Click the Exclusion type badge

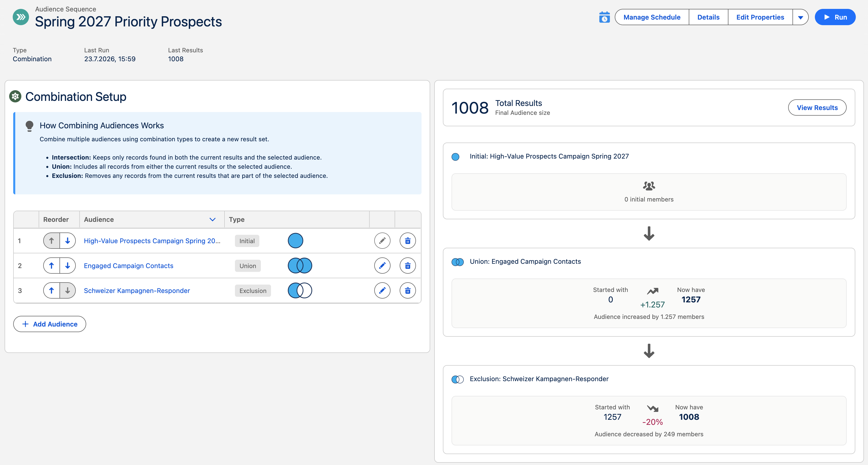pos(253,291)
